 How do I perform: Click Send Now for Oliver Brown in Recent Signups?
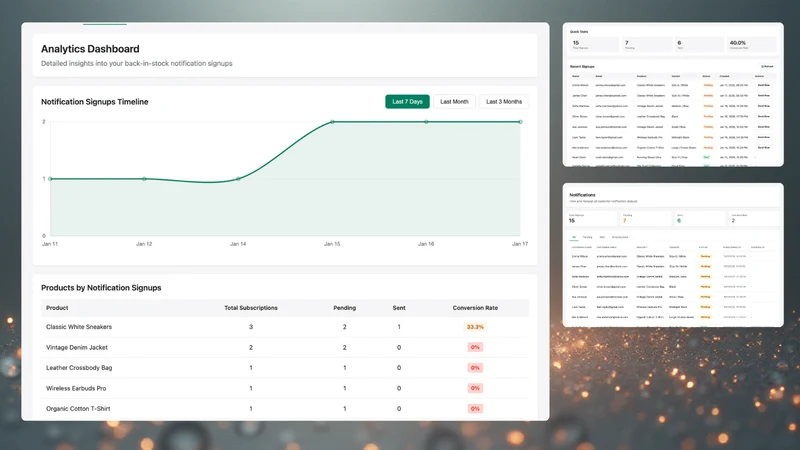pyautogui.click(x=764, y=116)
